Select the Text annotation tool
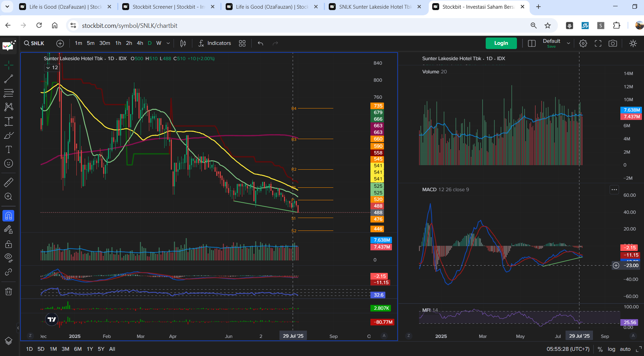 click(9, 149)
